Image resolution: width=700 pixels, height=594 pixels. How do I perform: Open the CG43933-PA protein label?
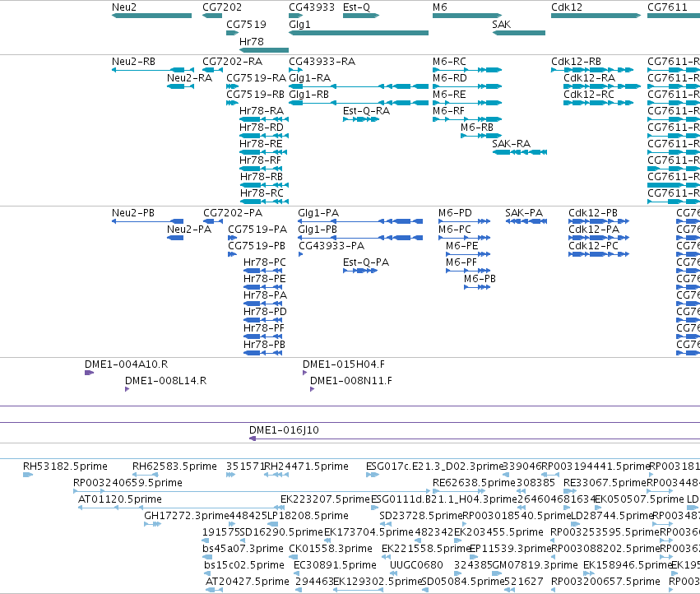coord(331,246)
